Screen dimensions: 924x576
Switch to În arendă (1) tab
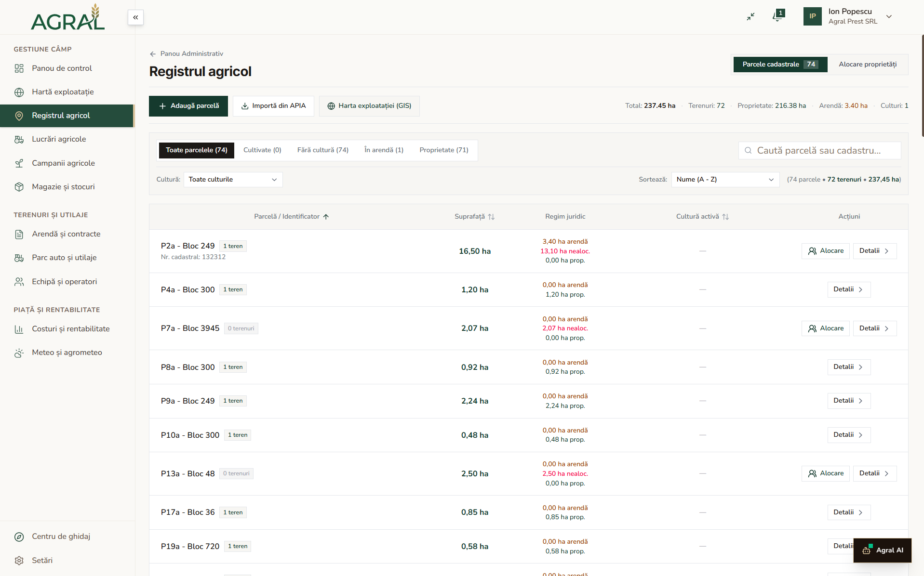click(x=384, y=150)
